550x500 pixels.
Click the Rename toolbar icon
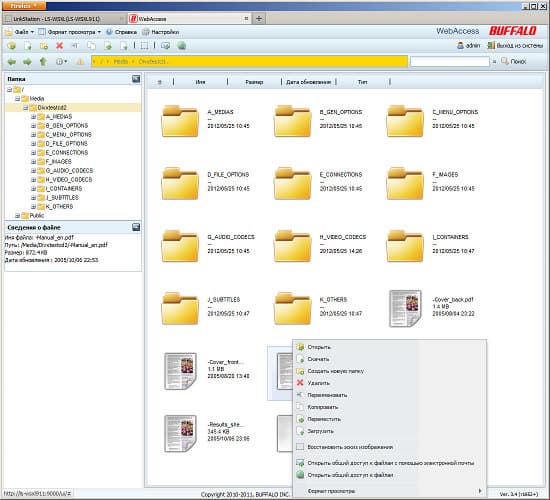coord(75,46)
